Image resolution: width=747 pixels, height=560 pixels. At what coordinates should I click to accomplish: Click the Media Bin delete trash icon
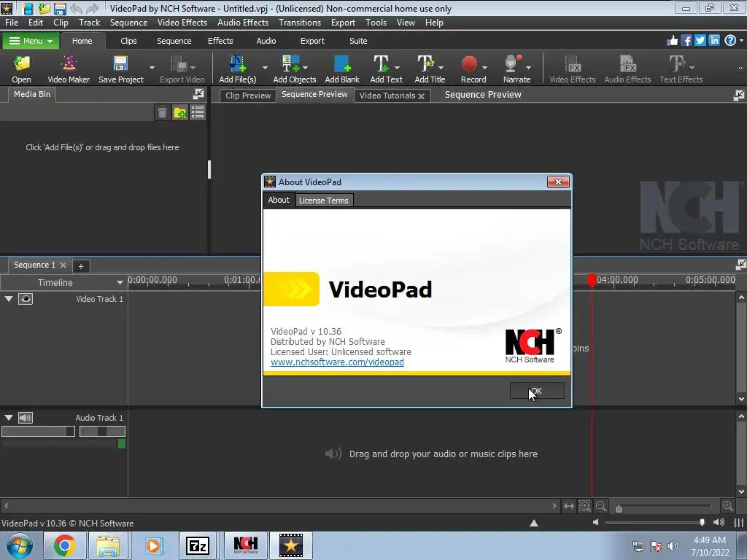[162, 113]
